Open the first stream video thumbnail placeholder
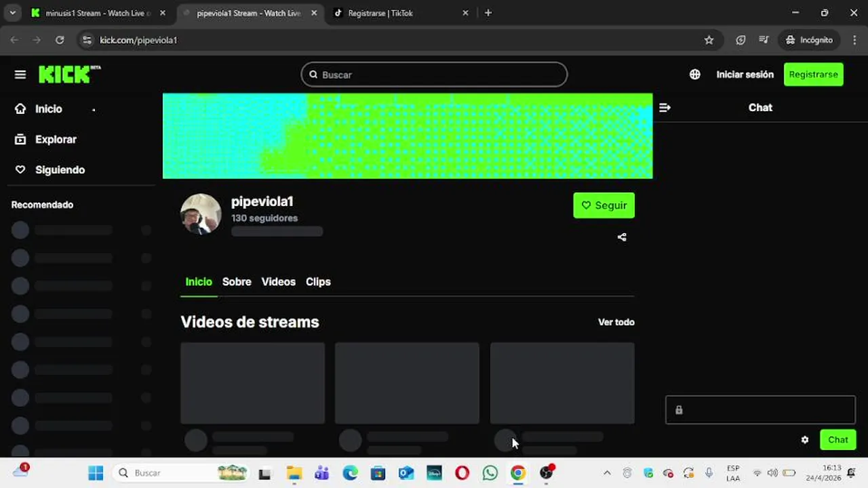 click(253, 383)
